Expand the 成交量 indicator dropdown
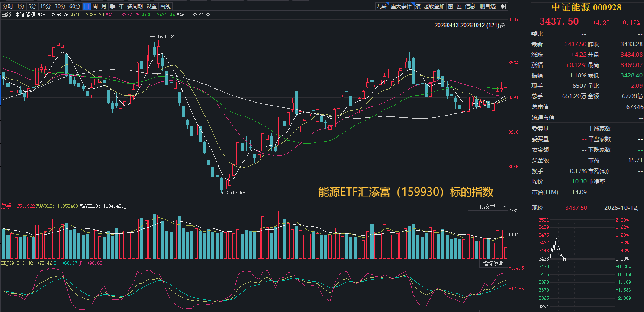644x312 pixels. pyautogui.click(x=488, y=207)
